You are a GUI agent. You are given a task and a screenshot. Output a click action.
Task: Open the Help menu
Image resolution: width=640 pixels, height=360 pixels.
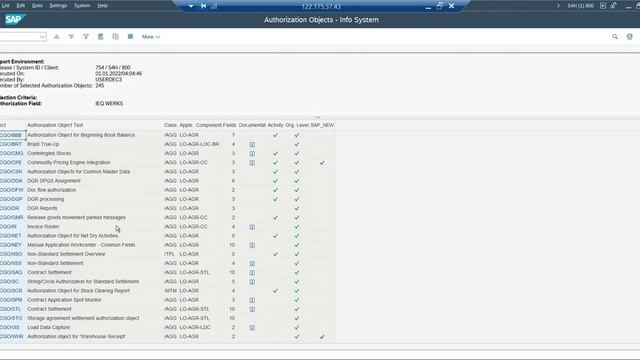tap(102, 6)
